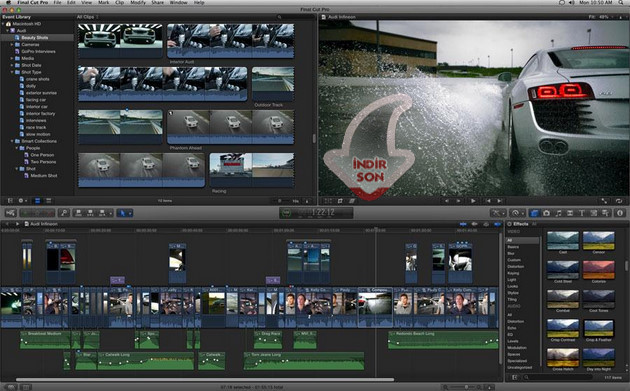The width and height of the screenshot is (630, 391).
Task: Open the Themes browser icon
Action: point(605,213)
